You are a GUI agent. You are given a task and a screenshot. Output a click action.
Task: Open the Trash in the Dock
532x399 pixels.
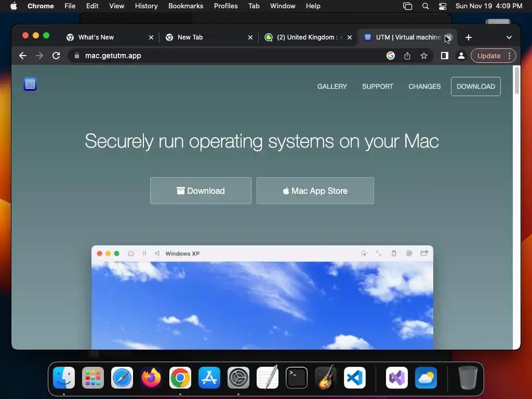point(468,378)
